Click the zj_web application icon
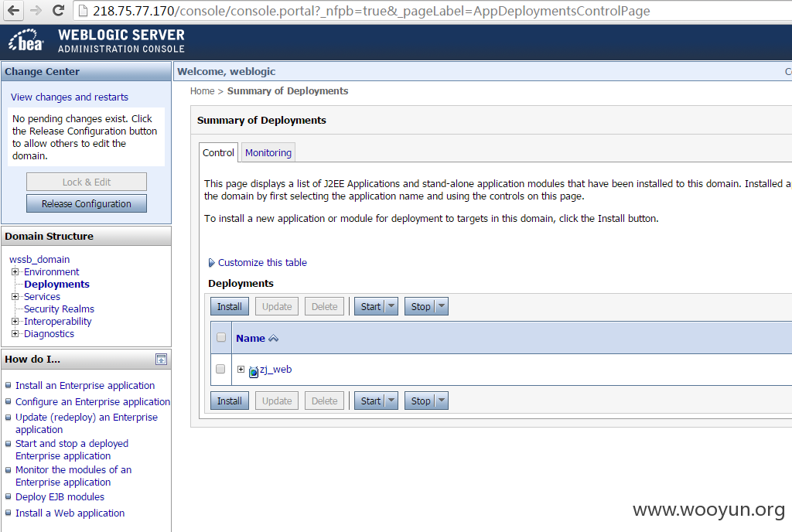The width and height of the screenshot is (792, 532). coord(254,372)
